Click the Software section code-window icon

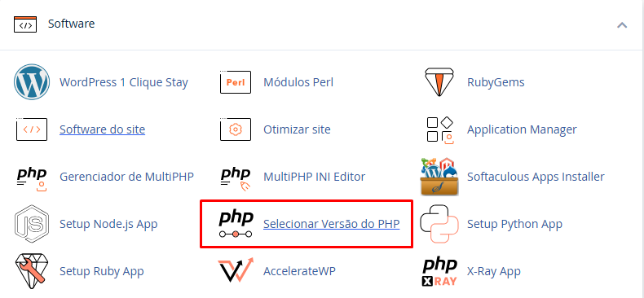25,24
